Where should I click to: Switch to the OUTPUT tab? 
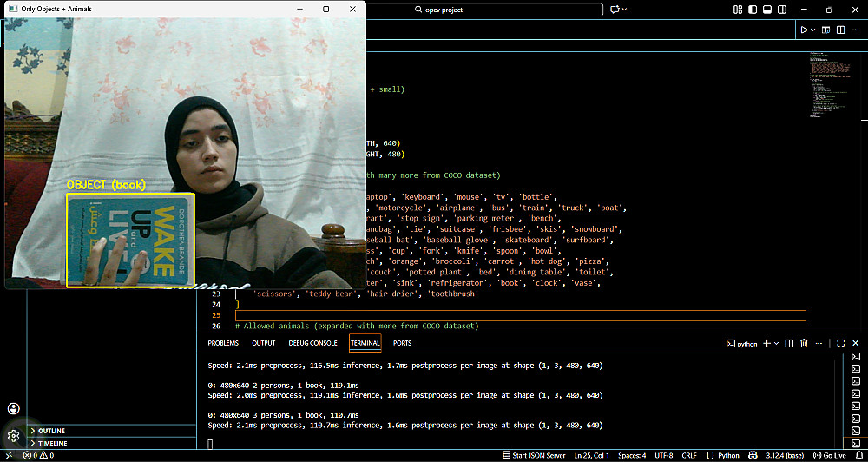(x=264, y=343)
